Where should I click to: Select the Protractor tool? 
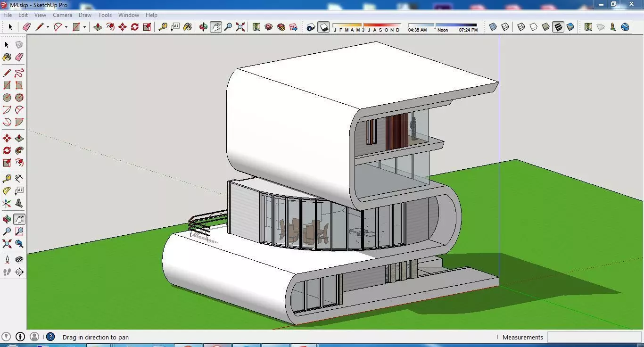(7, 190)
